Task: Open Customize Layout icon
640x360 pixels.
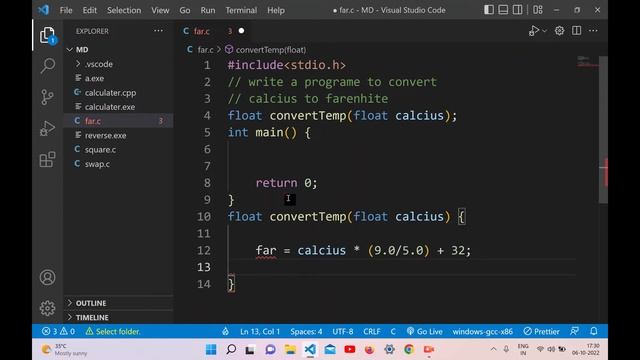Action: (x=538, y=10)
